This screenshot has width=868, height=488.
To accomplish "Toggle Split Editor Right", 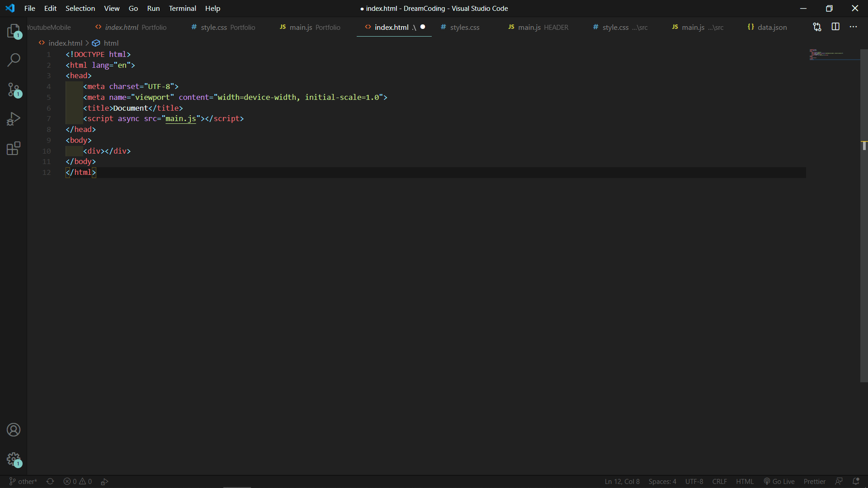I will (835, 27).
